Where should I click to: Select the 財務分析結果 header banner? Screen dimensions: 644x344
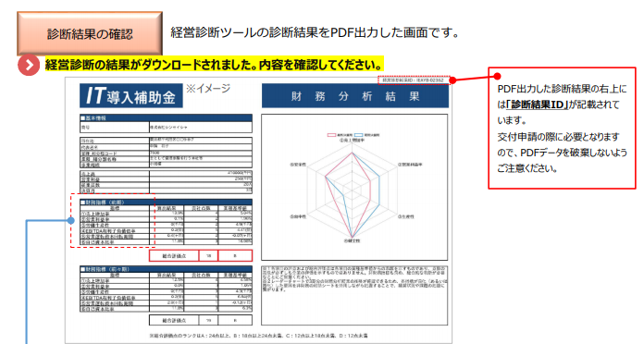(x=355, y=96)
